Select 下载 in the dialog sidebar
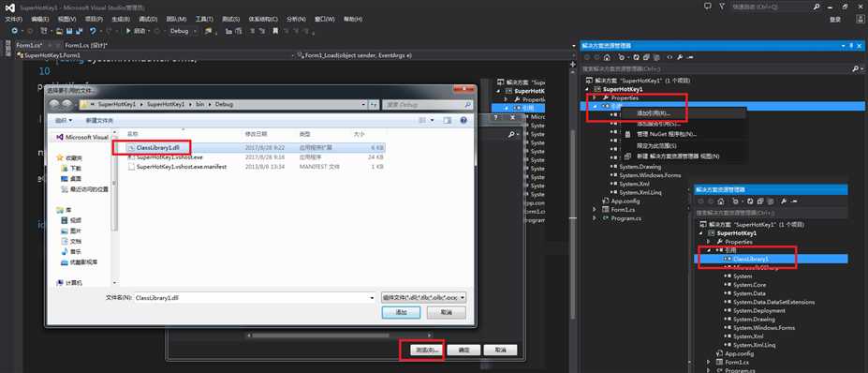868x373 pixels. point(71,168)
